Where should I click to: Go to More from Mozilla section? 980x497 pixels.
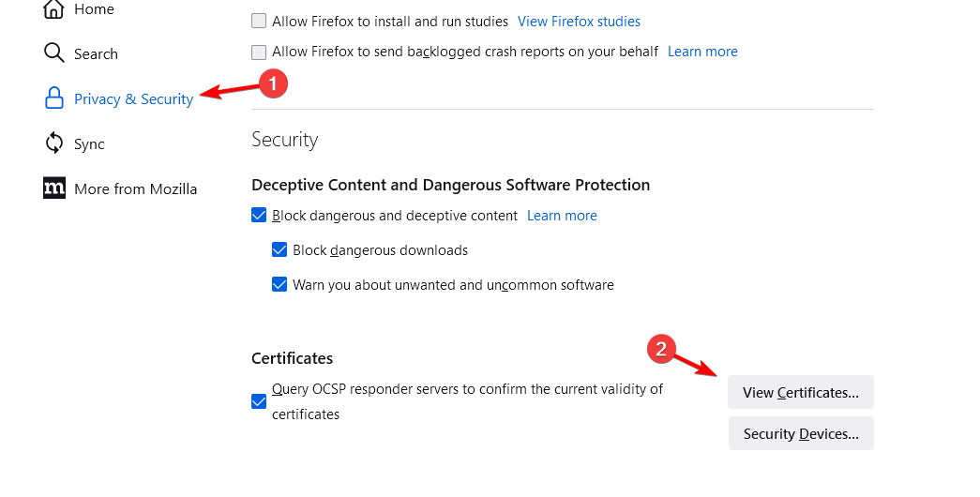tap(136, 188)
